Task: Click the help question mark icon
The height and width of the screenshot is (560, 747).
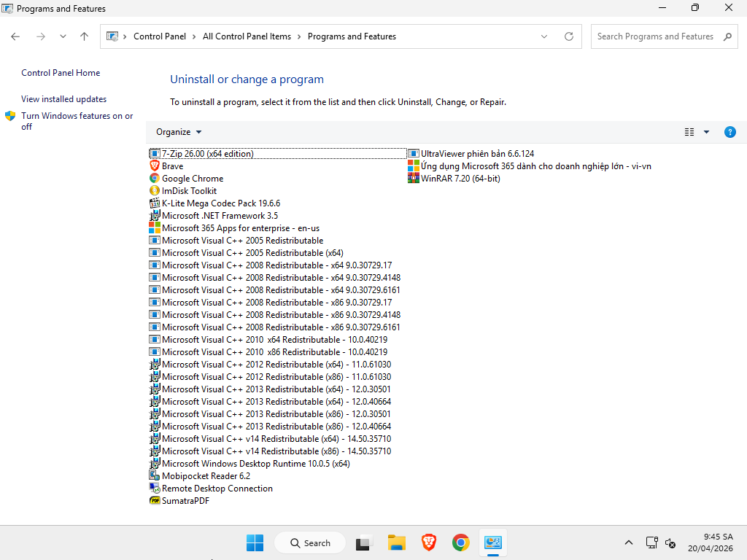Action: click(729, 132)
